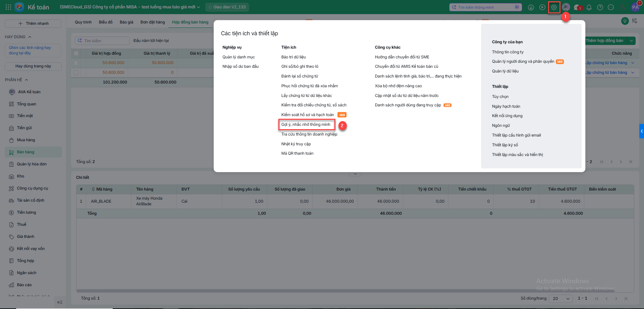Viewport: 644px width, 309px height.
Task: Open Tài sản cố định in sidebar
Action: [x=33, y=200]
